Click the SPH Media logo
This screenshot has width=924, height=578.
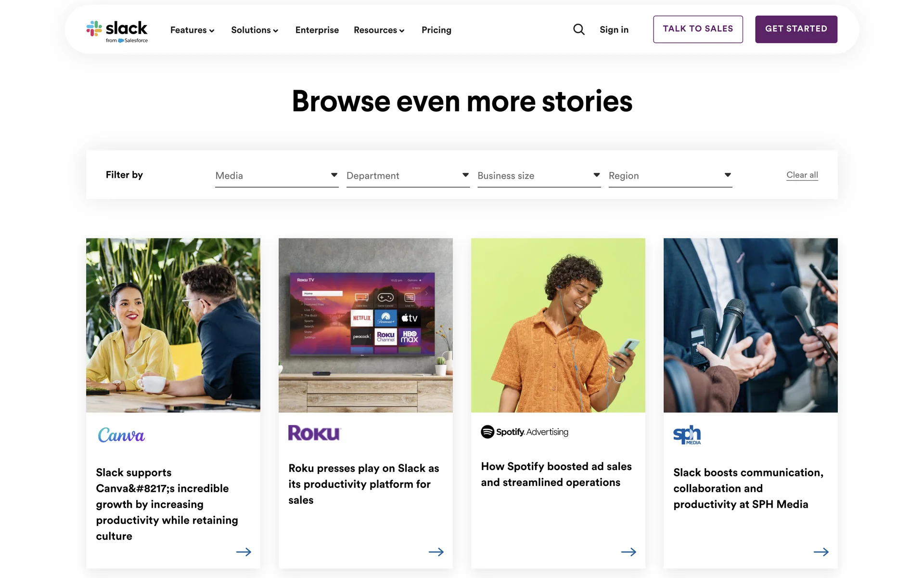pyautogui.click(x=687, y=434)
